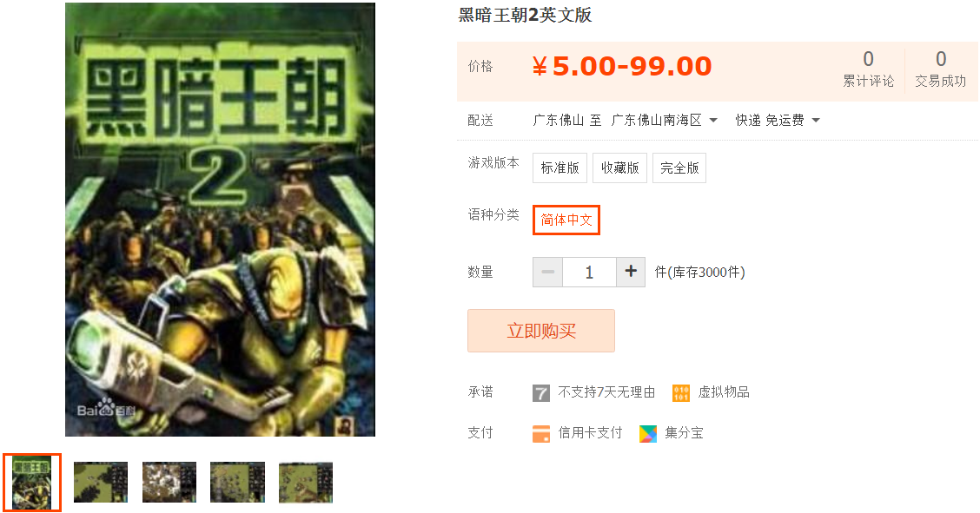Viewport: 980px width, 513px height.
Task: Click the credit card payment icon
Action: 540,433
